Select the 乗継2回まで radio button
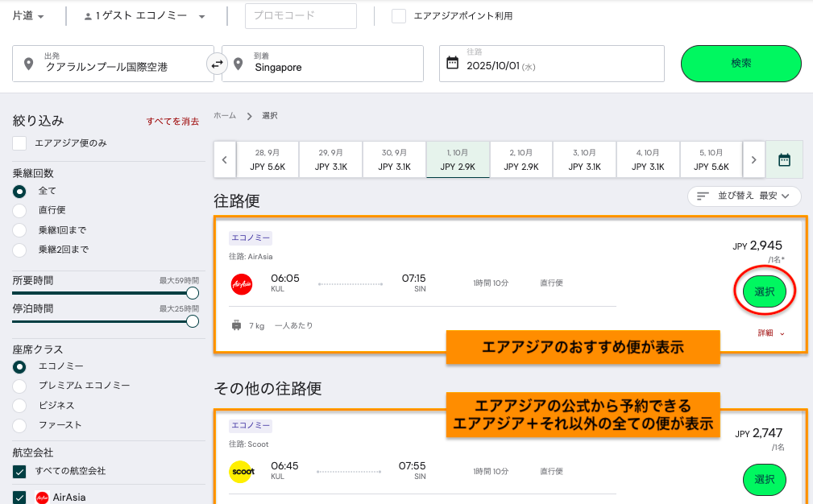Viewport: 813px width, 504px height. (19, 250)
